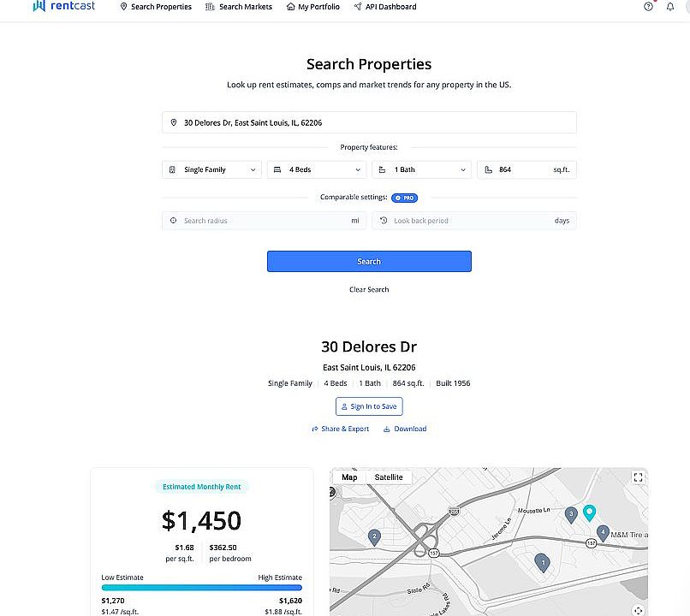Click the teal subject property pin

(x=589, y=513)
